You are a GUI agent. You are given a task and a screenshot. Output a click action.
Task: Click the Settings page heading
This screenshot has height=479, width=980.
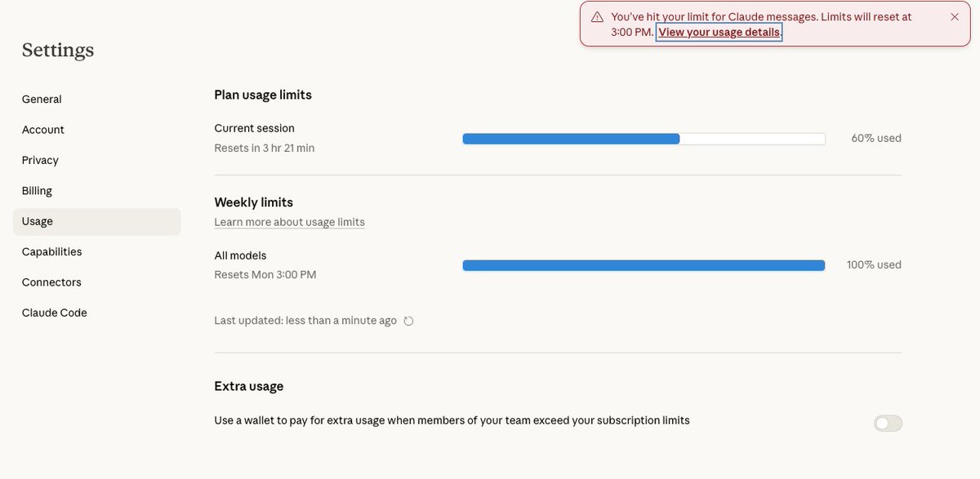point(58,50)
